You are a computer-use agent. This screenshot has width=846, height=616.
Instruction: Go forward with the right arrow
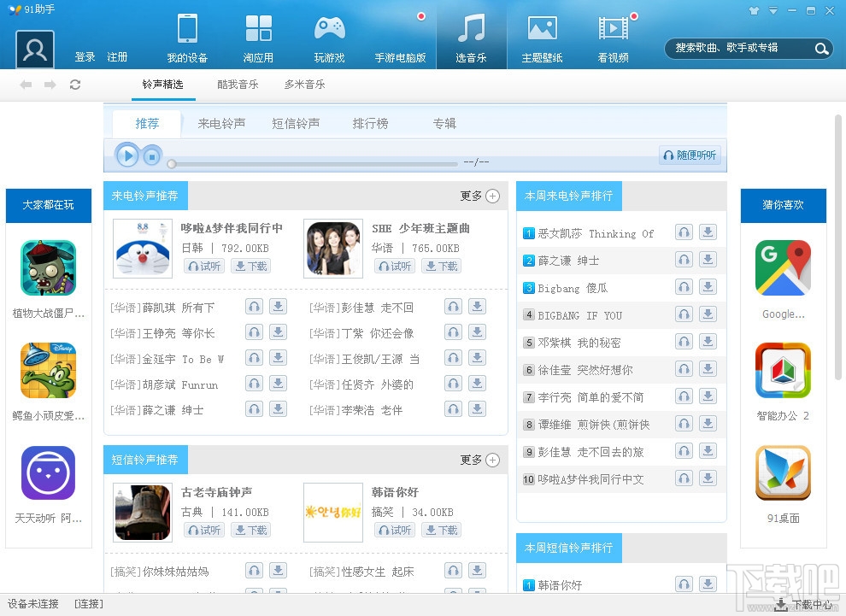pos(50,85)
